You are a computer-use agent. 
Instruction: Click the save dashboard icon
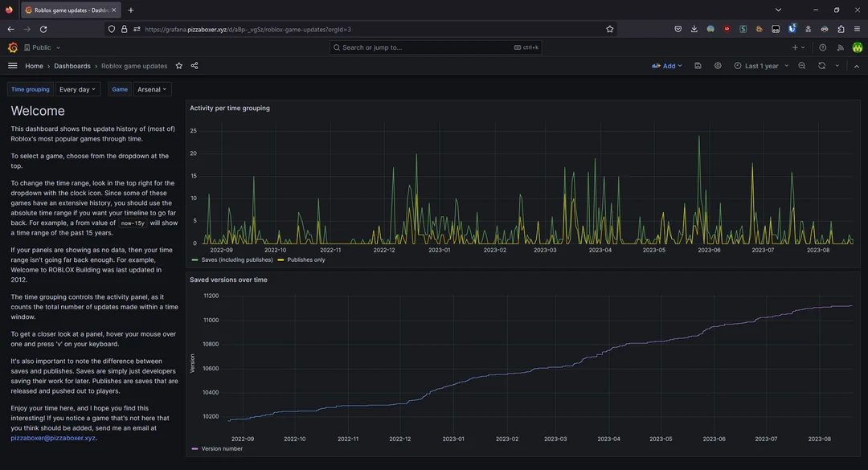coord(698,66)
